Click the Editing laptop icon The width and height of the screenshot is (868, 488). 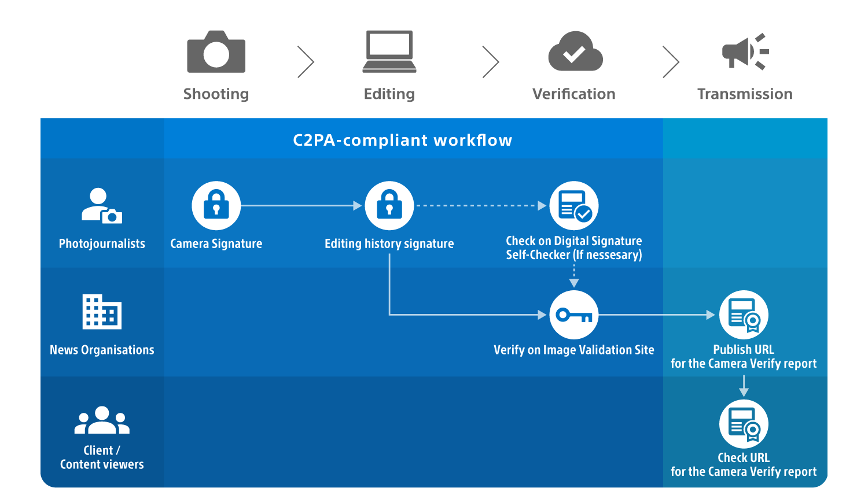pyautogui.click(x=389, y=51)
